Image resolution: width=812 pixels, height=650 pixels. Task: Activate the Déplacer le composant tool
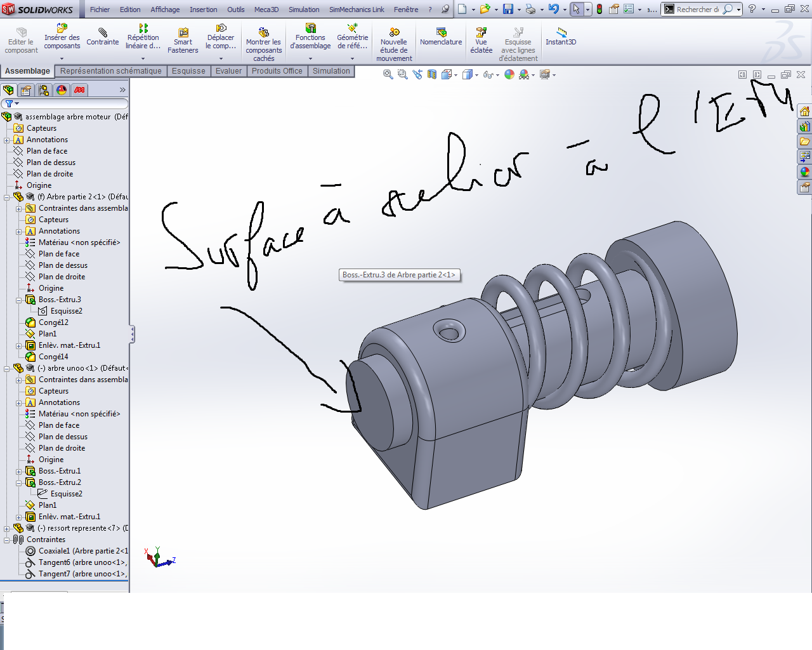221,37
